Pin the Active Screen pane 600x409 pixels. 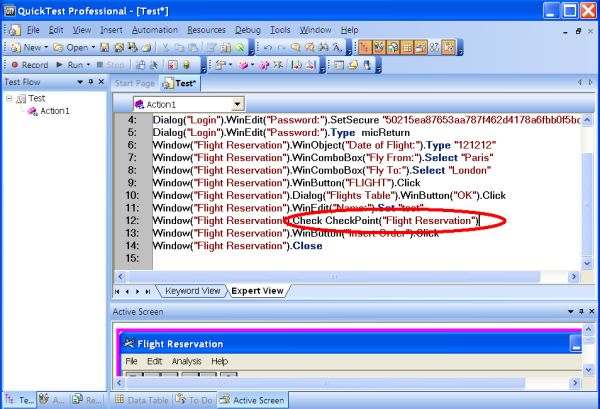pyautogui.click(x=581, y=311)
